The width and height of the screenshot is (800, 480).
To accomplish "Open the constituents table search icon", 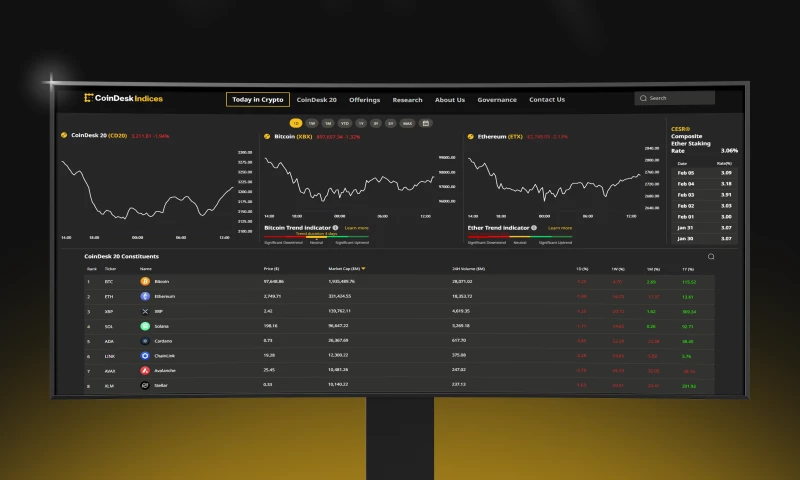I will (711, 257).
